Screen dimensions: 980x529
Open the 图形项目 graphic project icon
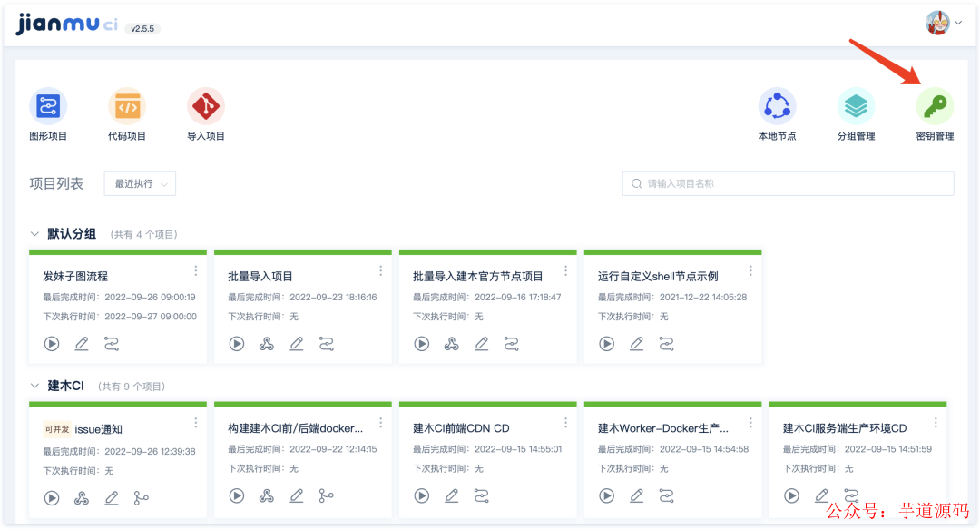[48, 106]
